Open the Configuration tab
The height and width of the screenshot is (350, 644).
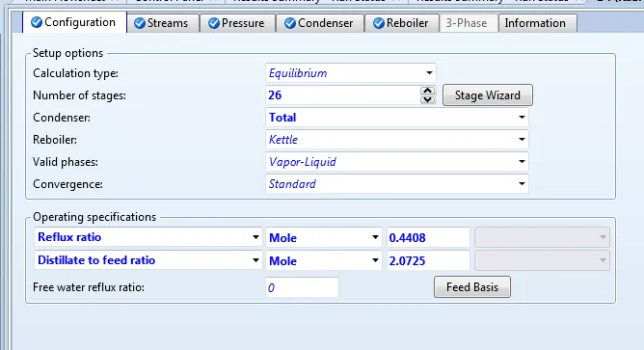click(74, 22)
